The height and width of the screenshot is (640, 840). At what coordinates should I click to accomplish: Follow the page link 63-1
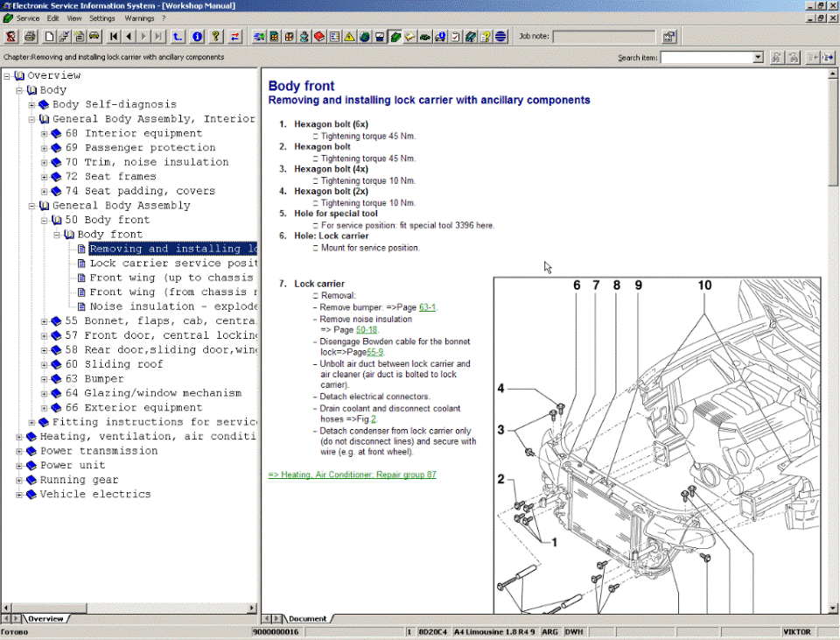(x=427, y=307)
